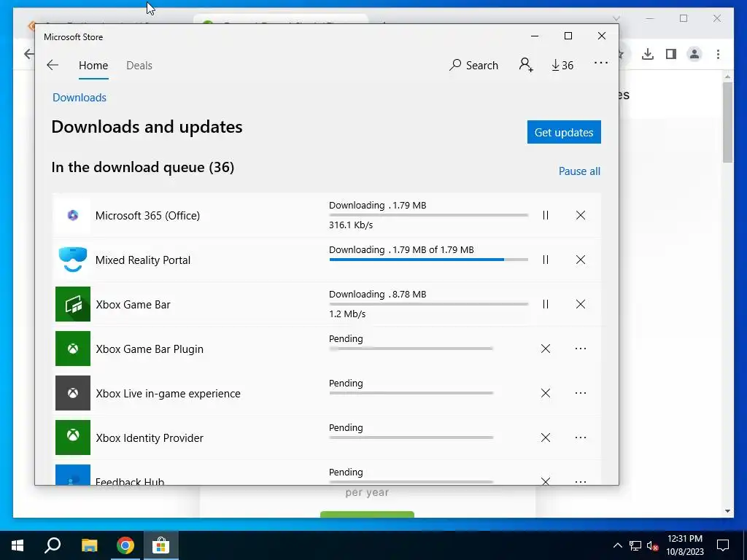Switch to Chrome from the taskbar
This screenshot has height=560, width=747.
coord(125,545)
